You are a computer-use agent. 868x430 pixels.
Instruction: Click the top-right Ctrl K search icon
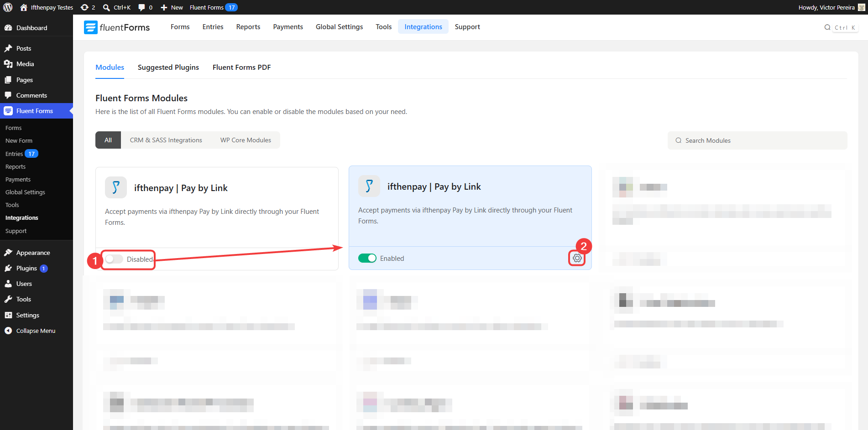coord(827,27)
